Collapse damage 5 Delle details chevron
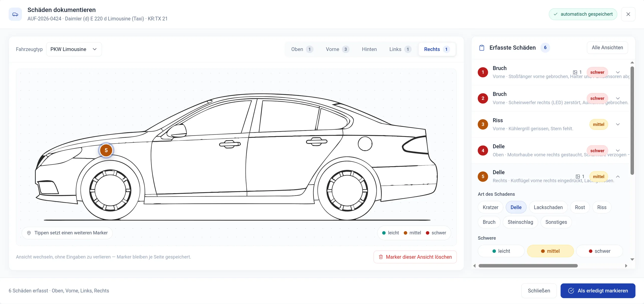The height and width of the screenshot is (304, 644). click(618, 177)
